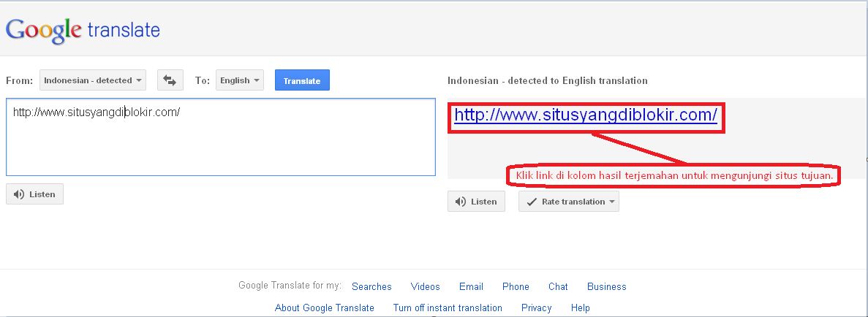Click the Google Translate logo

coord(83,31)
